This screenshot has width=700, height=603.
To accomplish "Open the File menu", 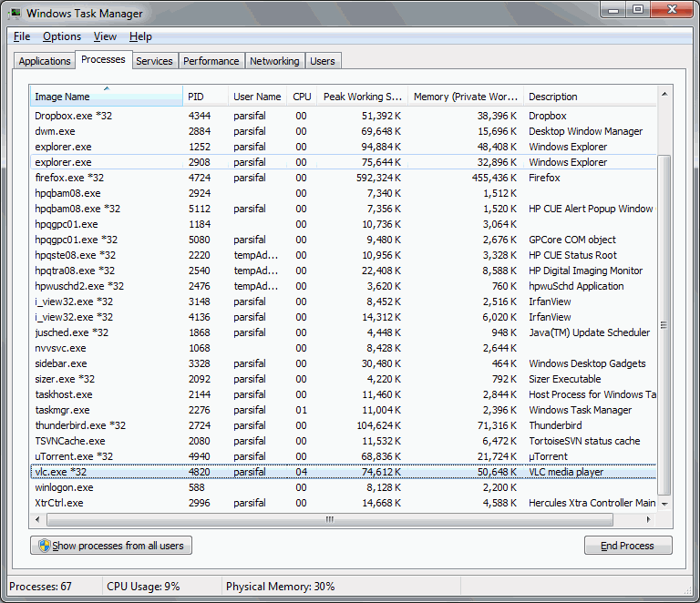I will pyautogui.click(x=22, y=36).
